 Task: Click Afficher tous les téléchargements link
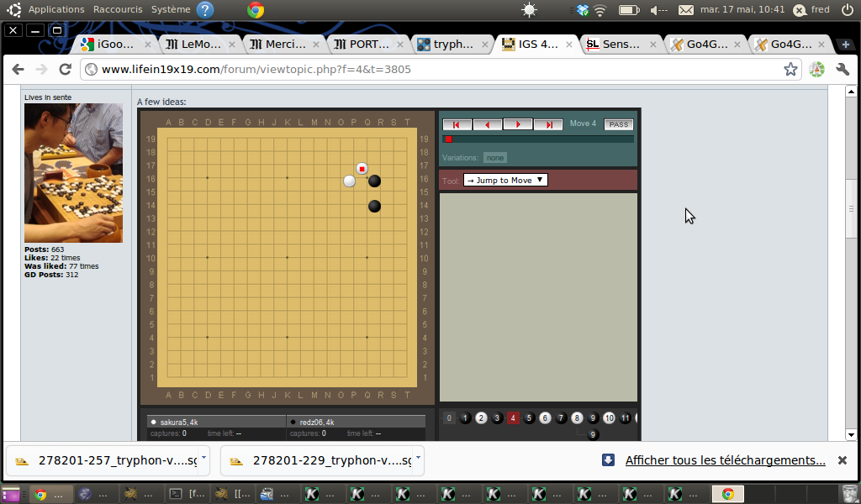725,460
